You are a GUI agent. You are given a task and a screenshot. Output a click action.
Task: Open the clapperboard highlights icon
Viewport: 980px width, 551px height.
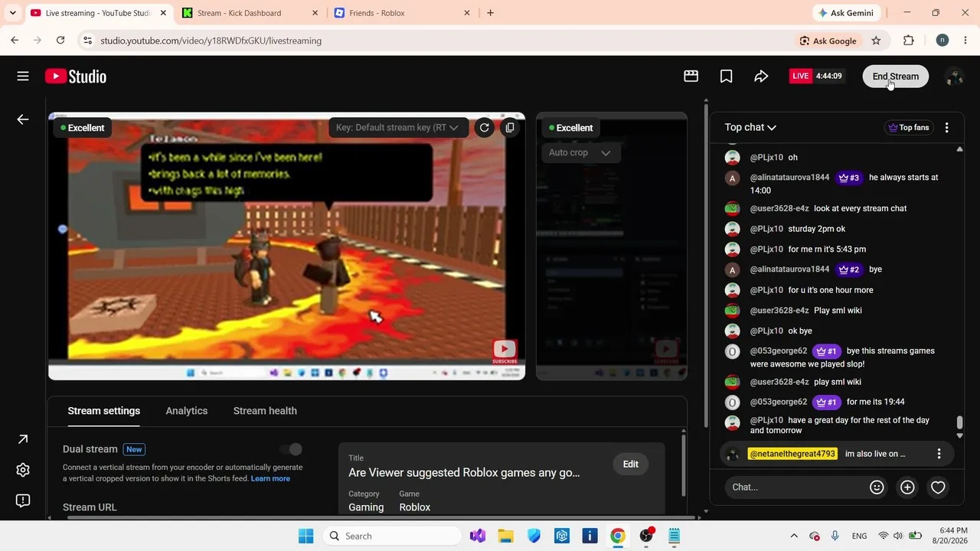click(691, 76)
